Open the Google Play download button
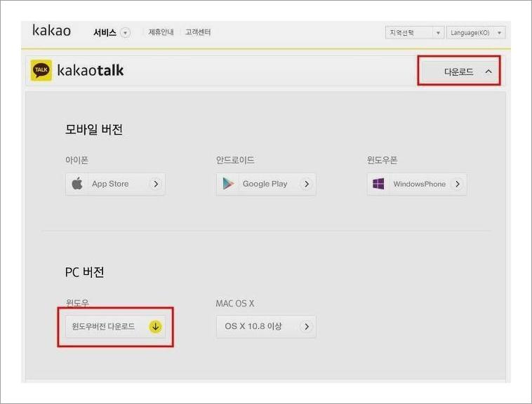Viewport: 532px width, 404px height. coord(266,184)
